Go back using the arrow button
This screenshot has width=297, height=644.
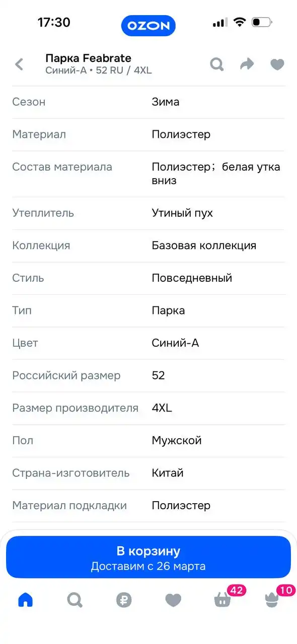tap(19, 64)
